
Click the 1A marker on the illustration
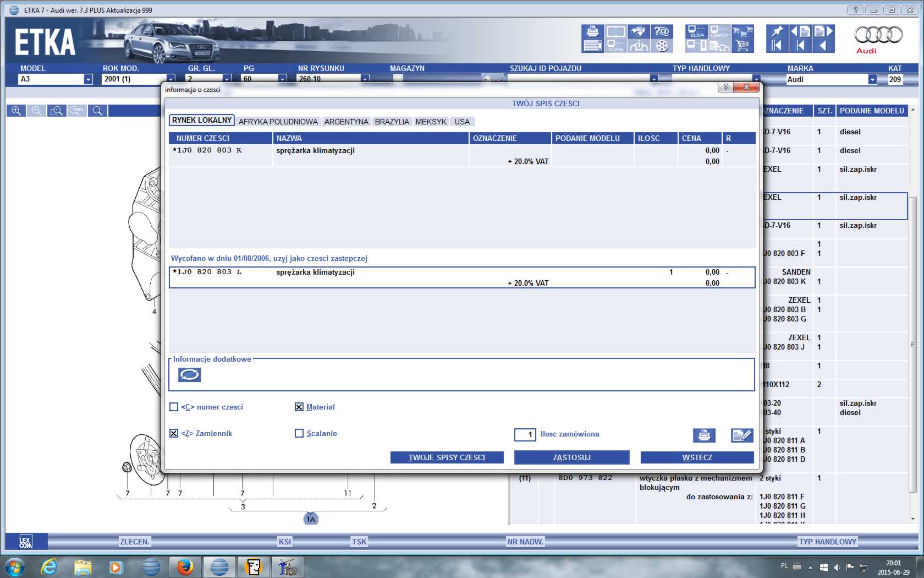pos(311,519)
